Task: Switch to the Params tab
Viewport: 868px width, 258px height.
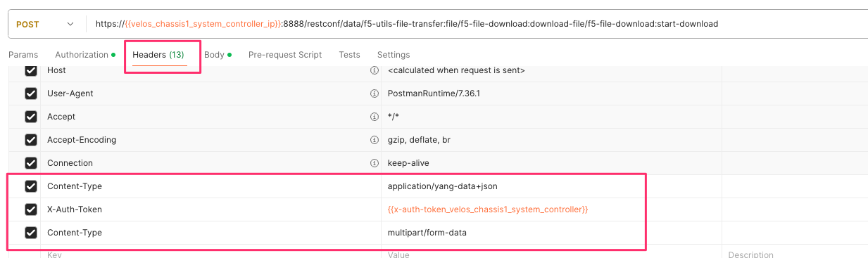Action: click(23, 55)
